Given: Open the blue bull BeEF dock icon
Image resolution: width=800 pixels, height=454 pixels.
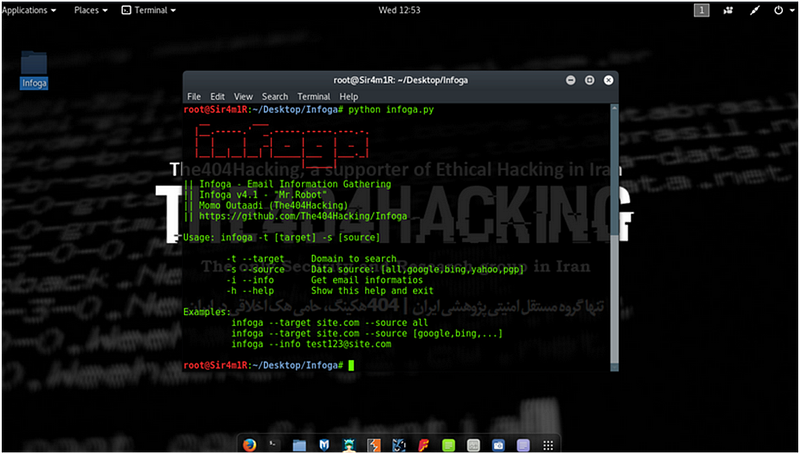Looking at the screenshot, I should click(x=398, y=445).
